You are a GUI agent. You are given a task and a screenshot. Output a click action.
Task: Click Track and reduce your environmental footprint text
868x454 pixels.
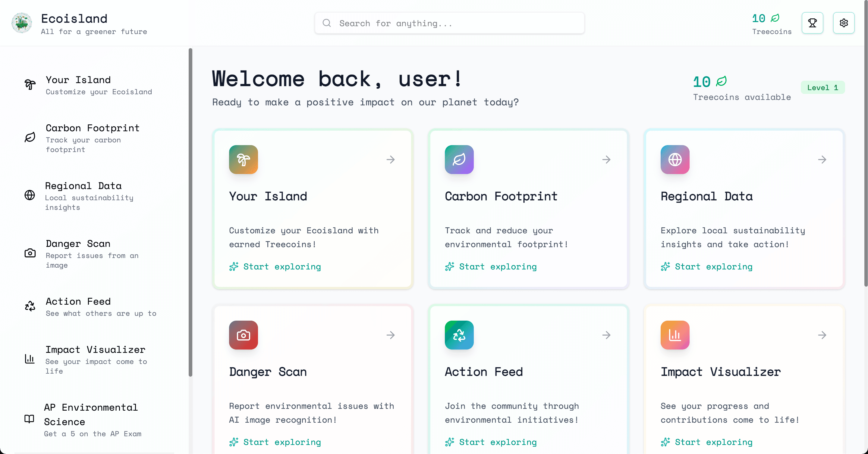[506, 237]
